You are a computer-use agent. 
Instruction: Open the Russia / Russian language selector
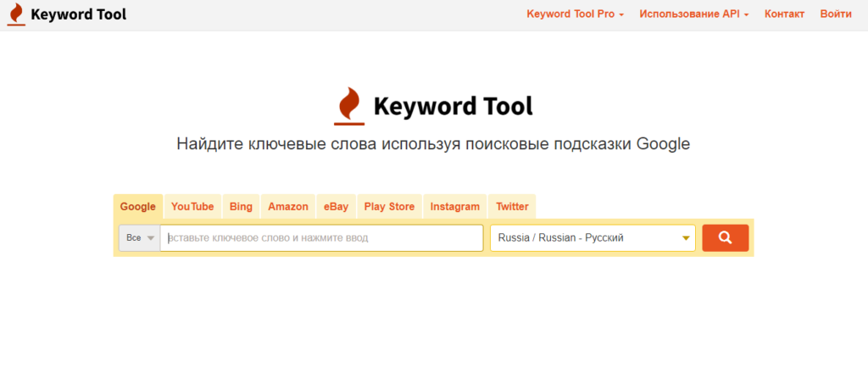coord(593,238)
